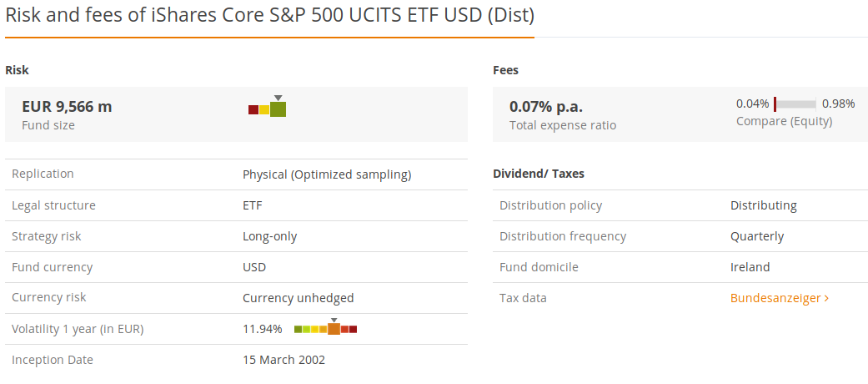
Task: Click the fund size category indicator squares
Action: coord(267,109)
